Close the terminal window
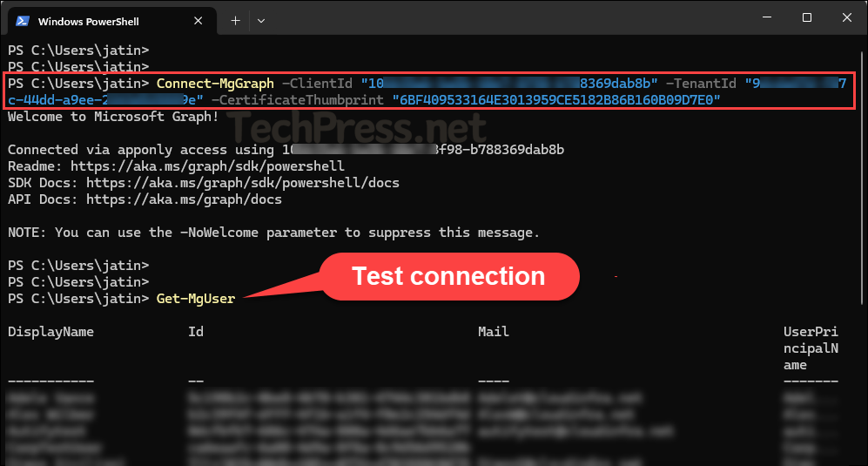Image resolution: width=868 pixels, height=466 pixels. (x=846, y=18)
